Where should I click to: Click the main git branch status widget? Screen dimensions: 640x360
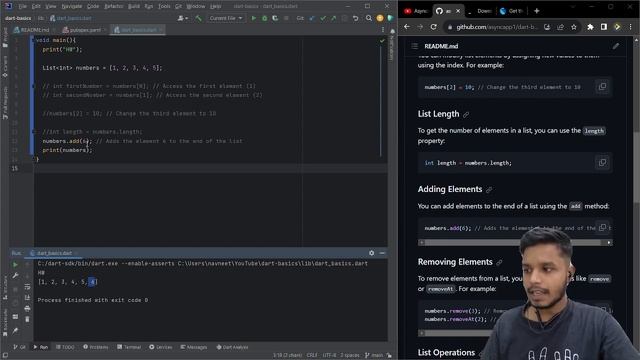[374, 355]
